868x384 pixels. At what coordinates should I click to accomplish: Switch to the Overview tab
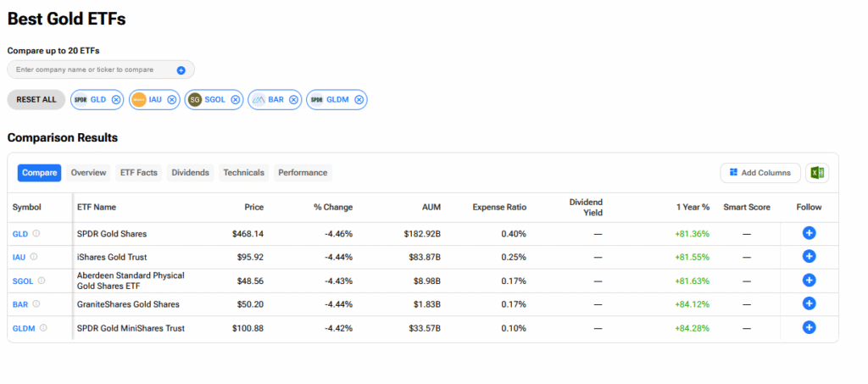click(88, 173)
